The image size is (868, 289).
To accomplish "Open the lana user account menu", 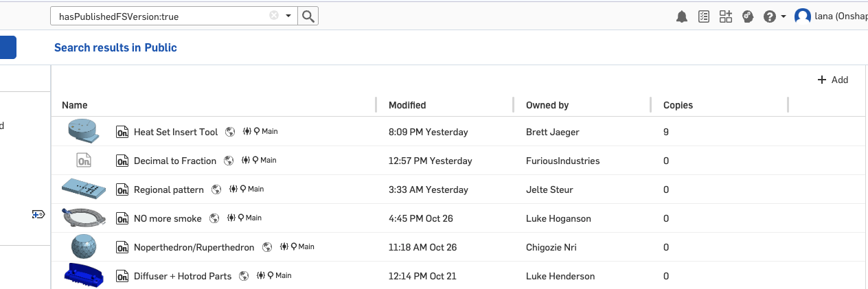I will tap(831, 16).
